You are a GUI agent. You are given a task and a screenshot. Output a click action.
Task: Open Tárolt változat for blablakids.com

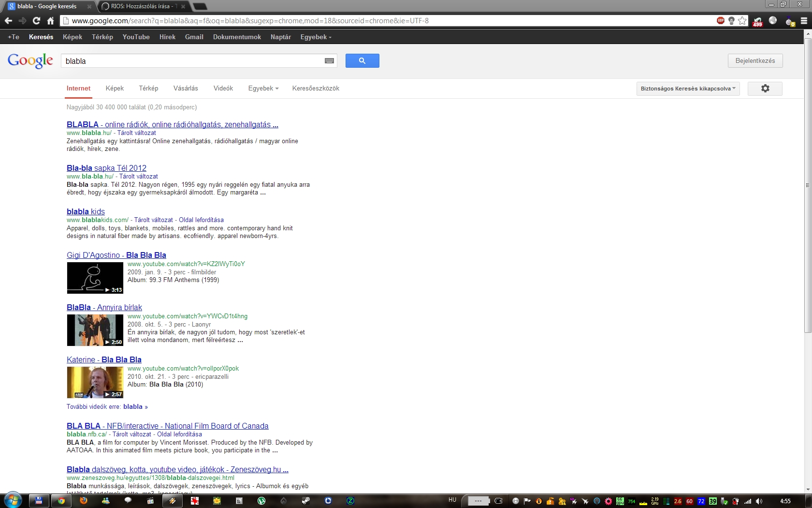tap(153, 220)
